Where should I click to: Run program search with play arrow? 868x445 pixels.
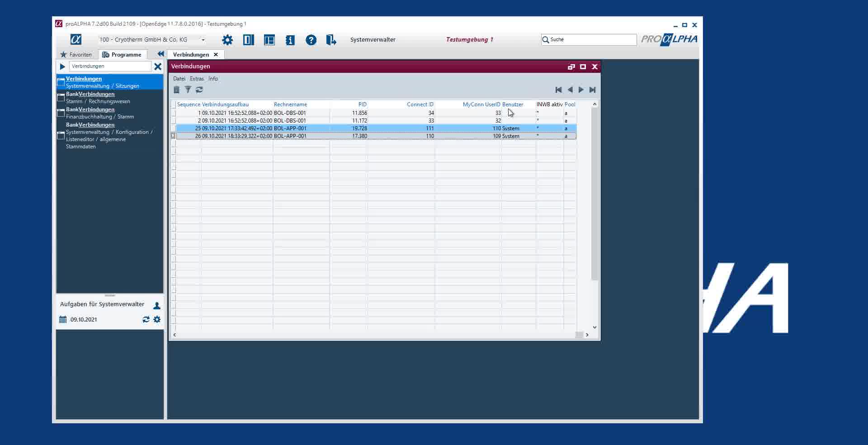(x=62, y=66)
